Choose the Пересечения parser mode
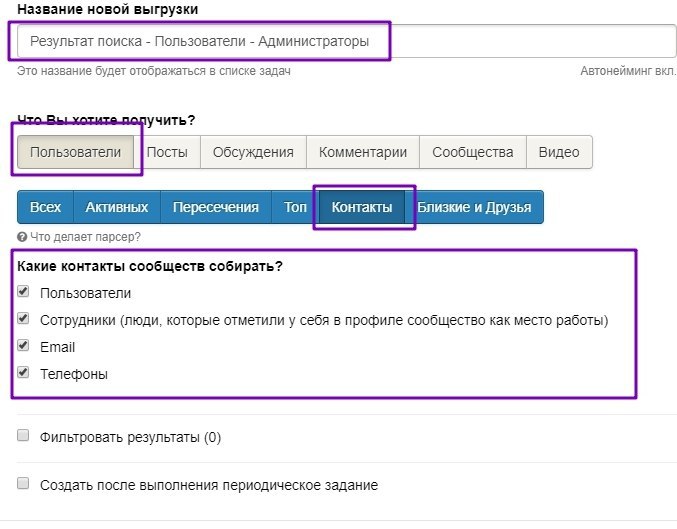This screenshot has height=529, width=677. pyautogui.click(x=215, y=207)
